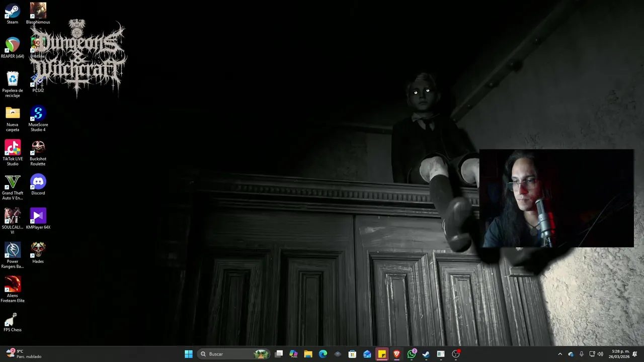Open File Explorer from the taskbar
The width and height of the screenshot is (644, 362).
[308, 354]
